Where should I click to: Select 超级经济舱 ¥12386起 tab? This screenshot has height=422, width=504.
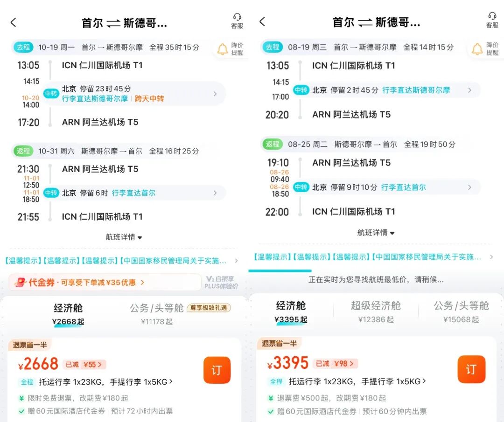click(x=376, y=312)
